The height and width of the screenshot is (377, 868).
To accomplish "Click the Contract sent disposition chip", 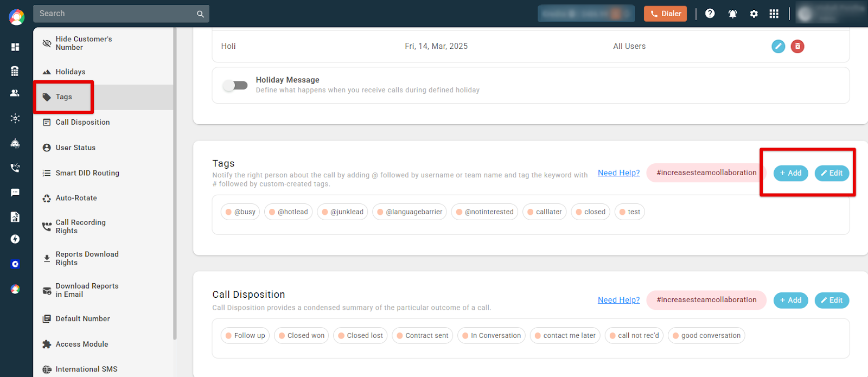I will [423, 336].
